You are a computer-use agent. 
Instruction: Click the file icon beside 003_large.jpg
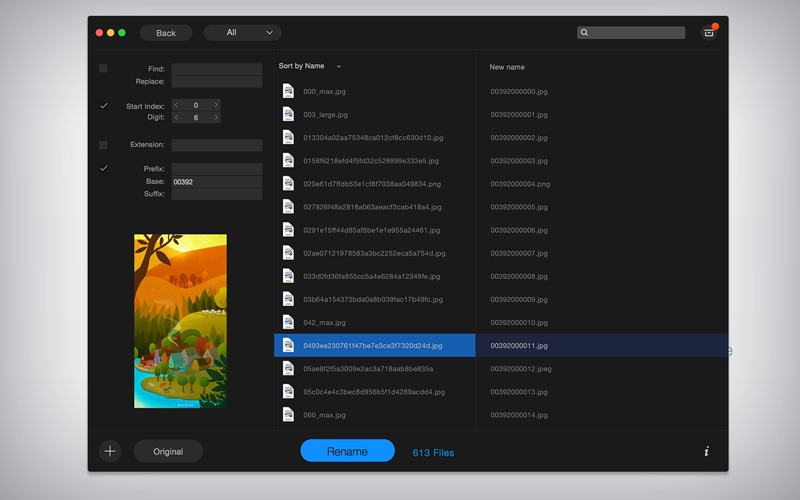(288, 114)
